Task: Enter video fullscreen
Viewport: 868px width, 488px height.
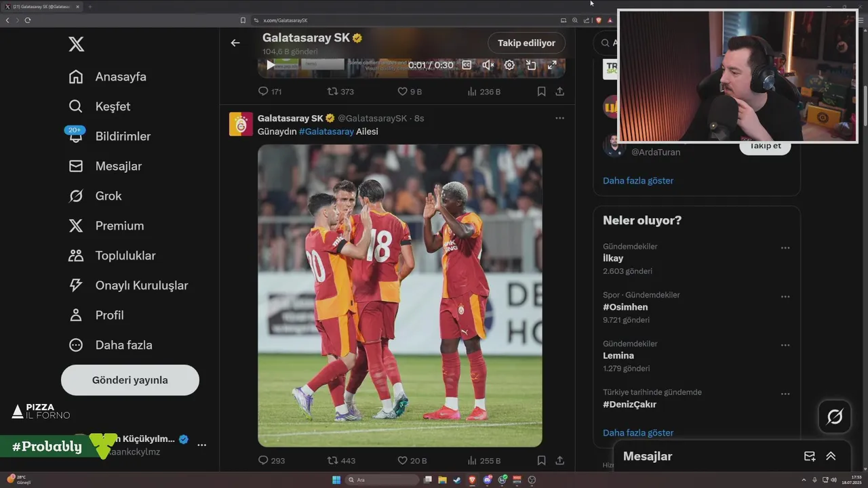Action: pyautogui.click(x=552, y=65)
